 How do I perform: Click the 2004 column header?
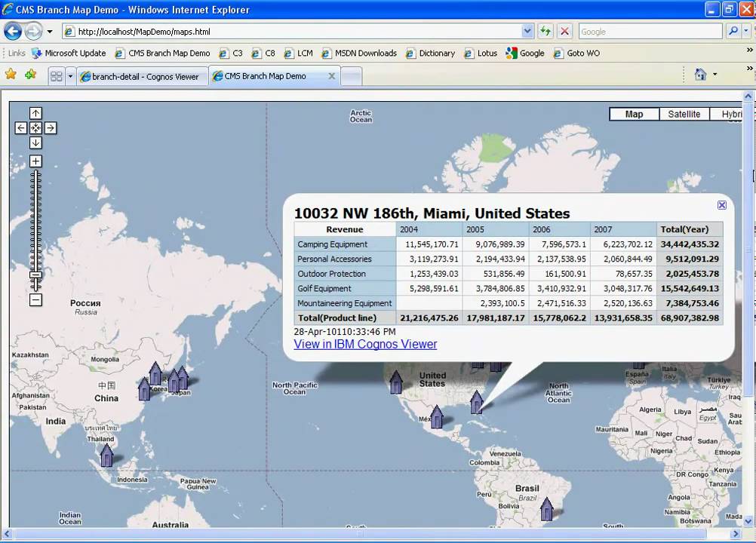(x=429, y=229)
